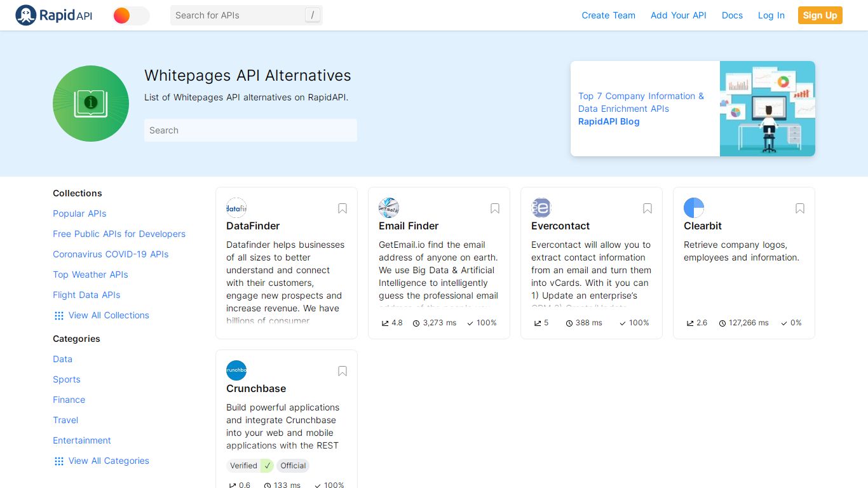Viewport: 868px width, 488px height.
Task: Click Email Finder popularity trend icon
Action: point(385,323)
